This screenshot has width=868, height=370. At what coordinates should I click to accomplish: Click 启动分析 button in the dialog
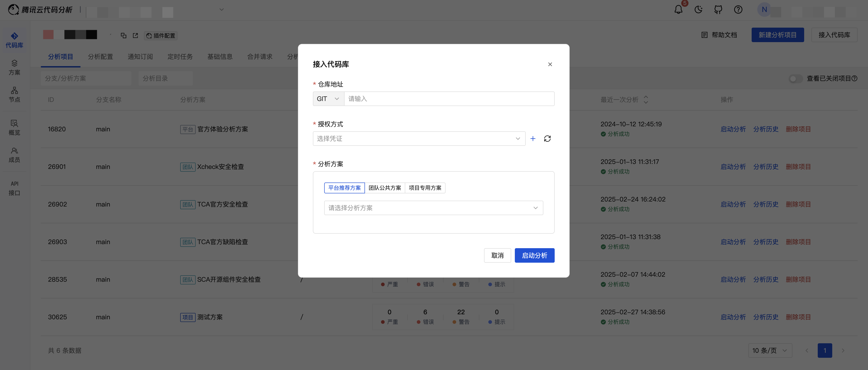click(535, 255)
